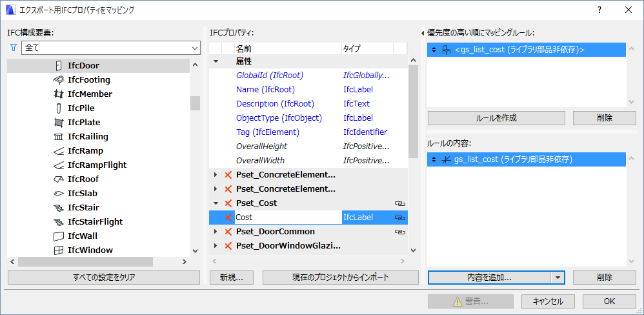The height and width of the screenshot is (315, 644).
Task: Click the すべての設定をクリア button
Action: pos(104,277)
